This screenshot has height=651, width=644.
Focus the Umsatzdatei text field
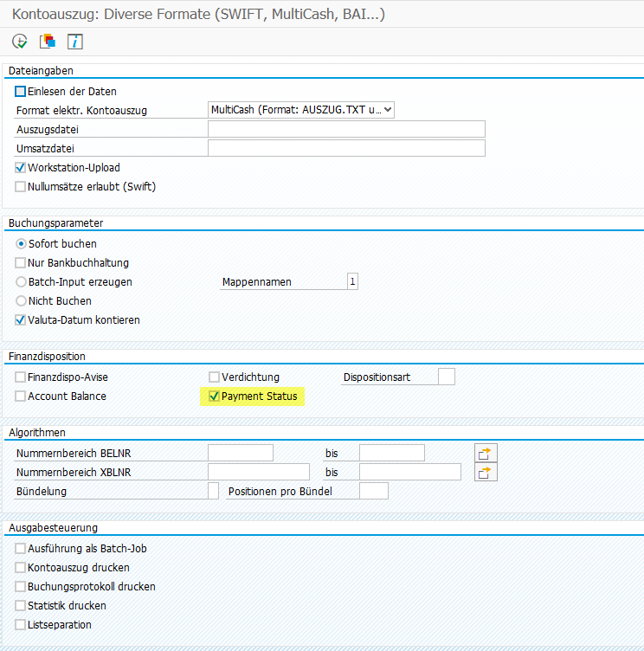[x=346, y=148]
